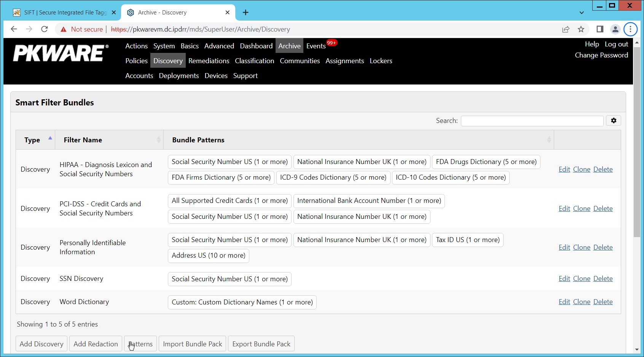
Task: Edit the SSN Discovery filter
Action: coord(564,279)
